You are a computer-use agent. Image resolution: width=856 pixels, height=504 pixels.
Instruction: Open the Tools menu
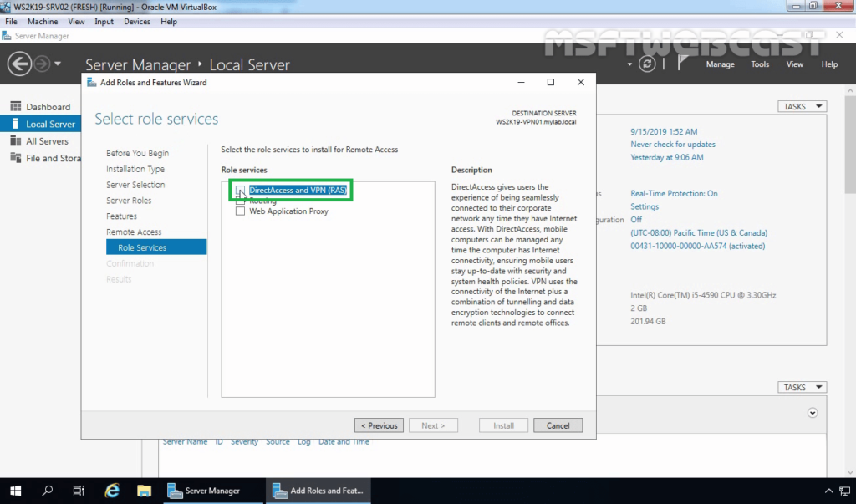(759, 64)
